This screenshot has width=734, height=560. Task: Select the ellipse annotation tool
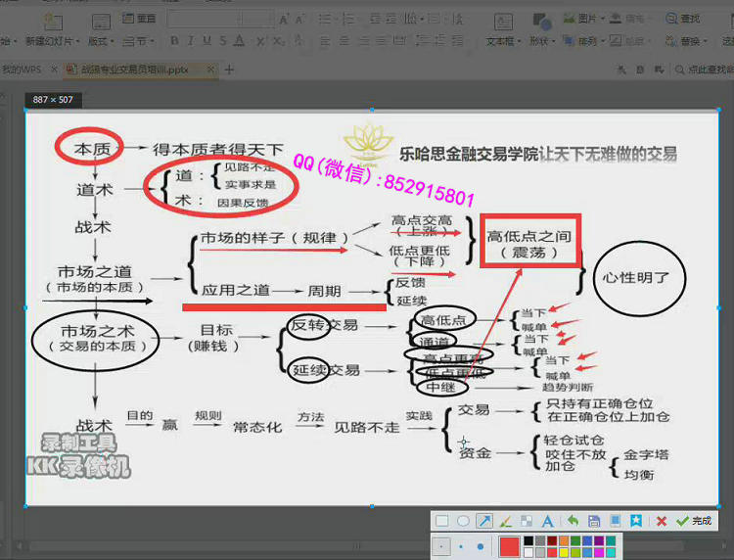point(463,521)
